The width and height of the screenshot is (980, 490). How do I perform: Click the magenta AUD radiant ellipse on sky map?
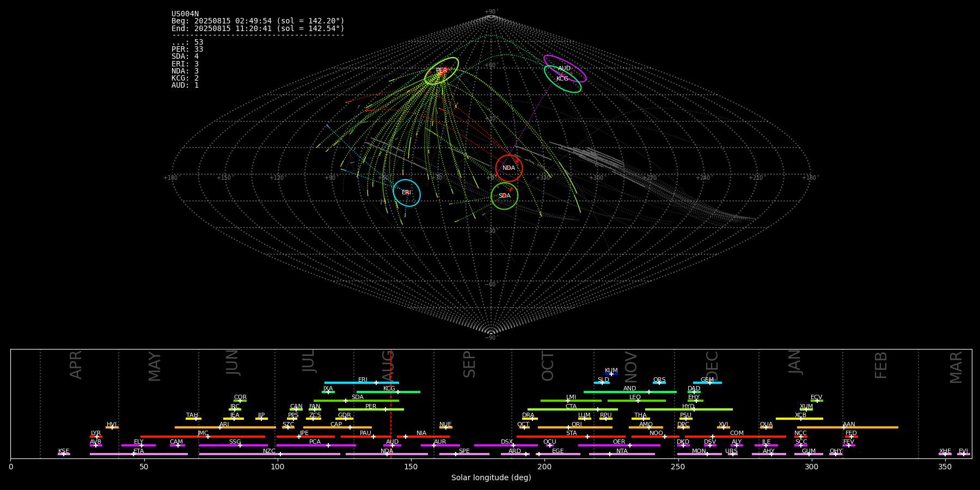565,69
